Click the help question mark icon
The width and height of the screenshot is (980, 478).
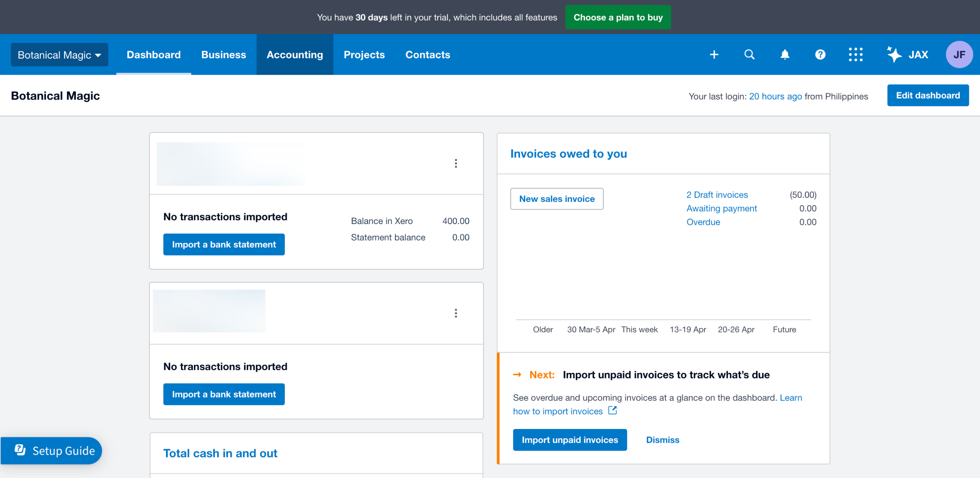tap(820, 55)
